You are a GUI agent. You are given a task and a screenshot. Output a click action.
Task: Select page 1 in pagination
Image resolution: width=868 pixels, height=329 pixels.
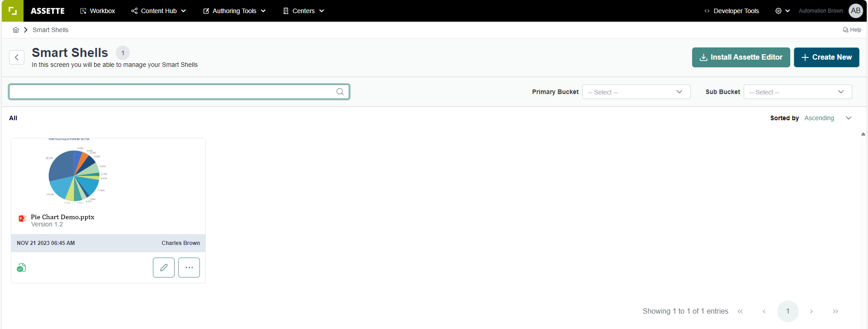tap(787, 311)
